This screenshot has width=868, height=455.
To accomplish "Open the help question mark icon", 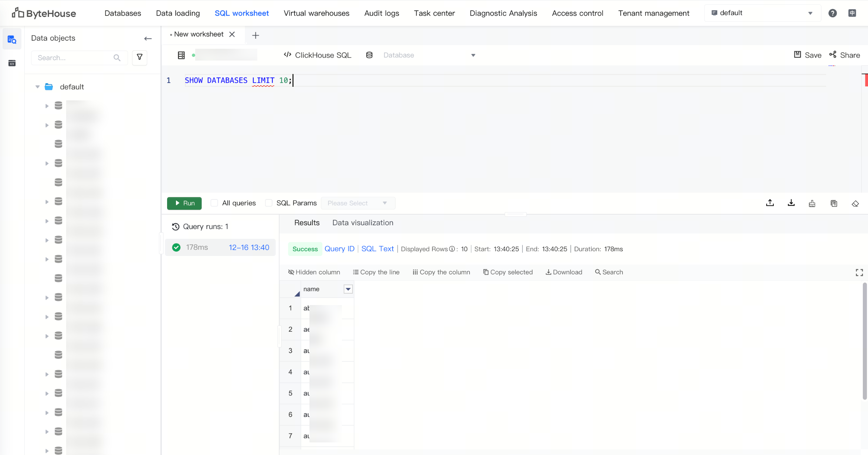I will (832, 13).
